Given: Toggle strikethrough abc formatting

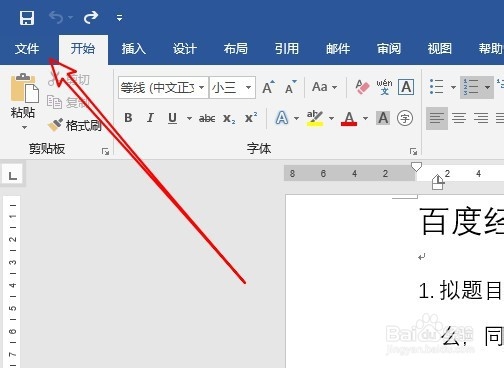Looking at the screenshot, I should 207,118.
